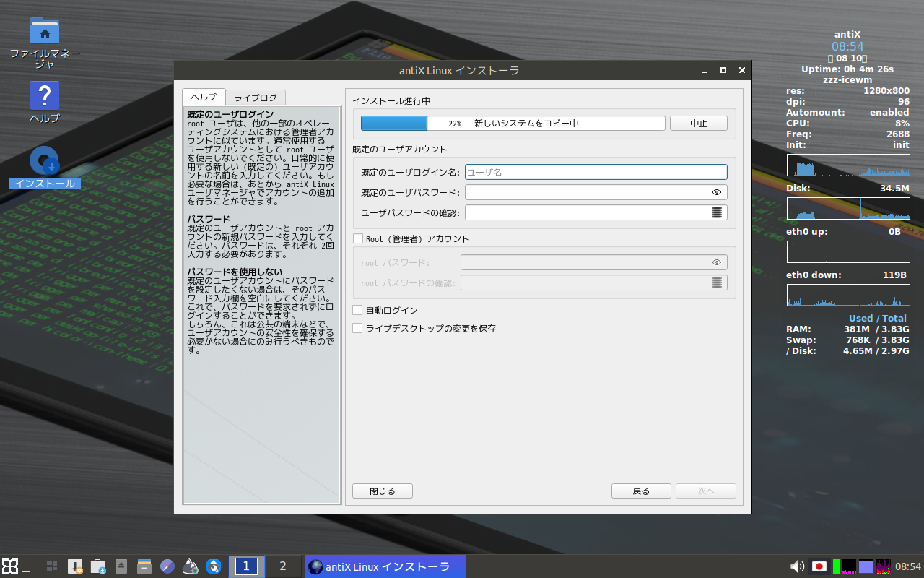
Task: Check ライブデスクトップの変更を保存 option
Action: (x=358, y=328)
